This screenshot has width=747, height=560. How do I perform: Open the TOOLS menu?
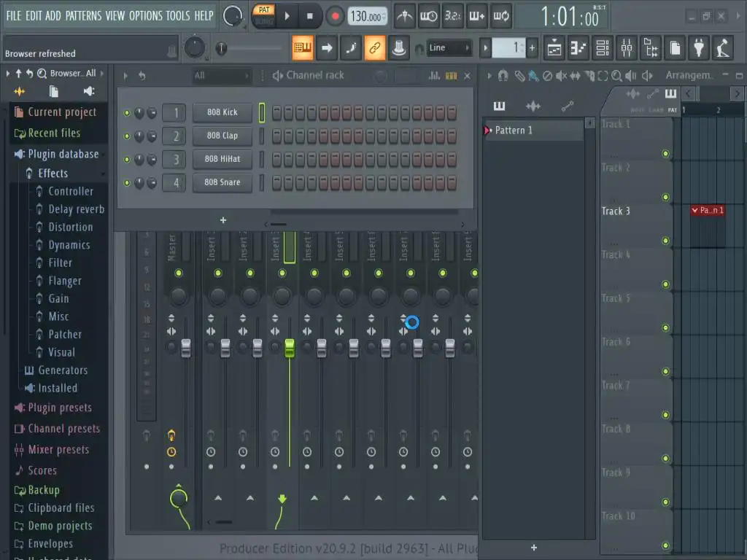pos(178,16)
